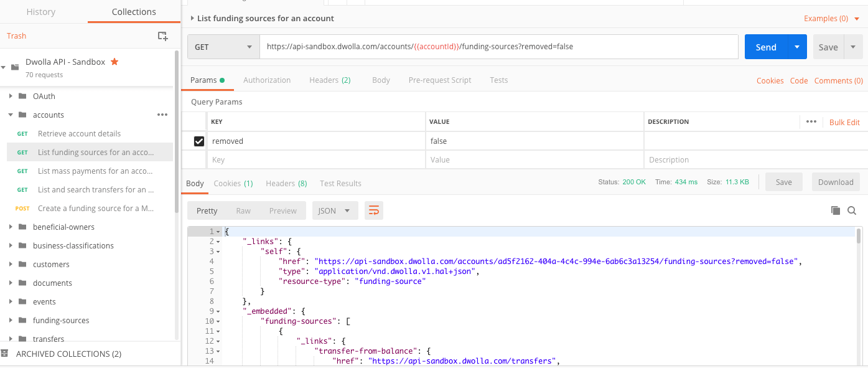The height and width of the screenshot is (368, 868).
Task: Click the copy response to clipboard icon
Action: [836, 210]
